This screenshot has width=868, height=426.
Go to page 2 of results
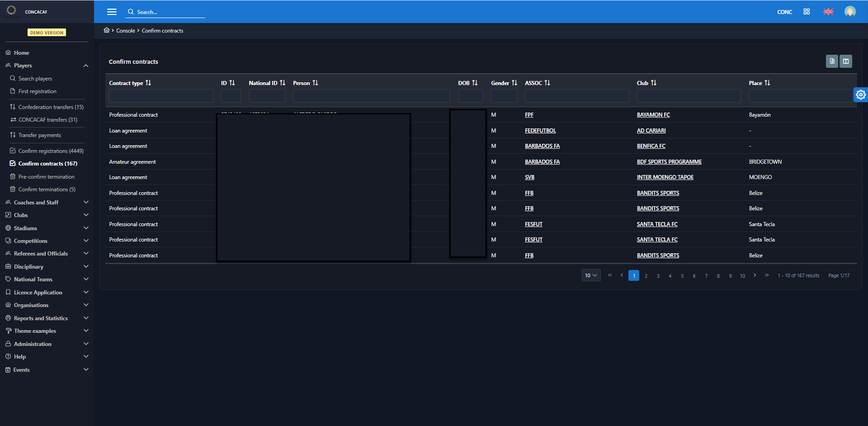646,276
